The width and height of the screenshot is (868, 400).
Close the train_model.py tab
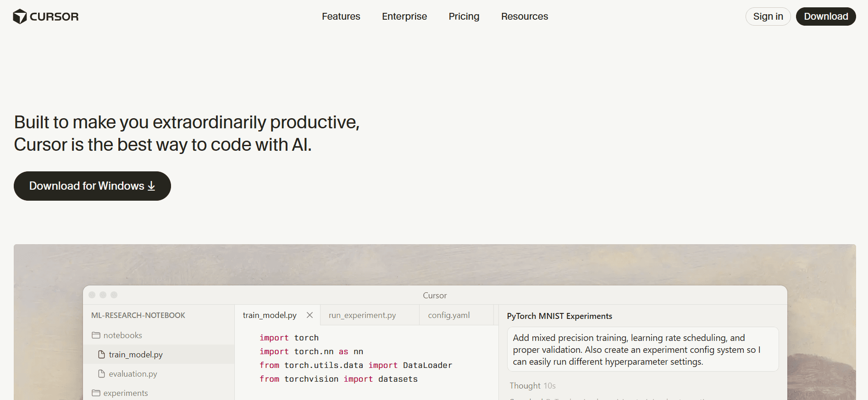(310, 315)
